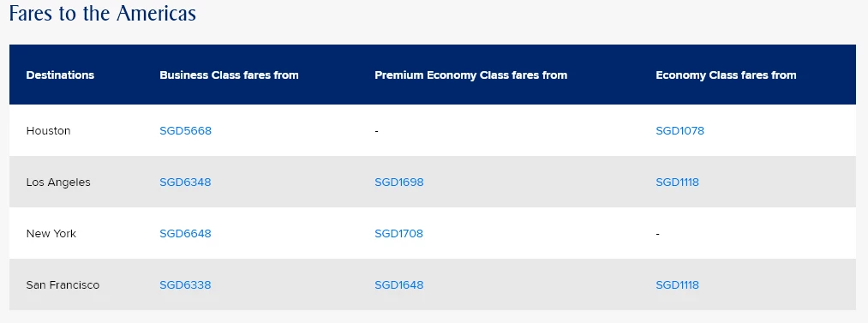Select Los Angeles Premium Economy fare SGD1698
The width and height of the screenshot is (868, 323).
pyautogui.click(x=399, y=182)
